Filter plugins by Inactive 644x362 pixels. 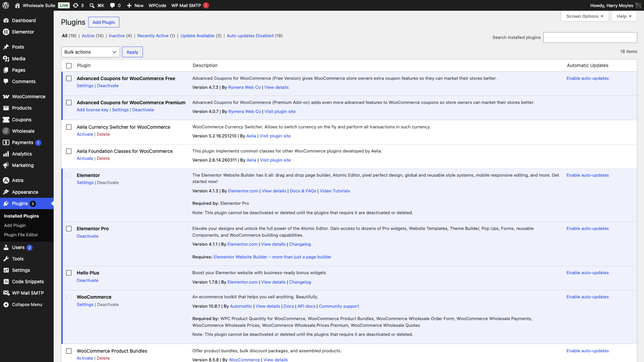click(x=117, y=36)
